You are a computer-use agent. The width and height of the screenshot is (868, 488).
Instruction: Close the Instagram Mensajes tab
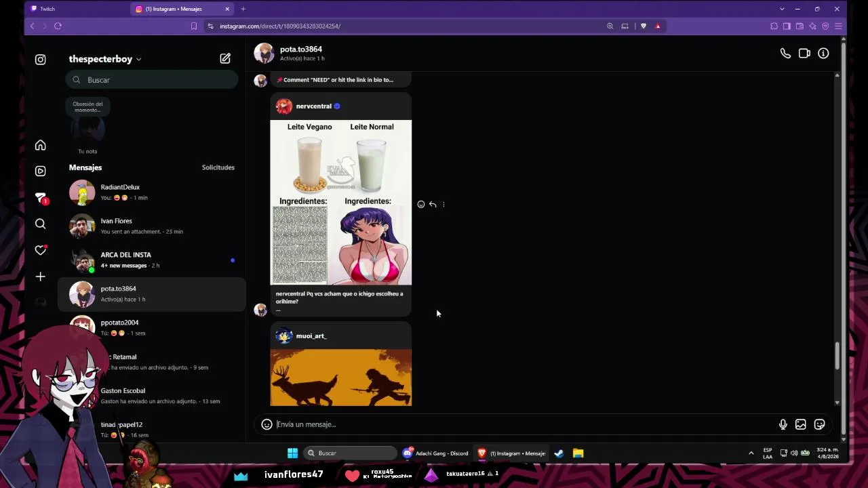click(x=227, y=9)
